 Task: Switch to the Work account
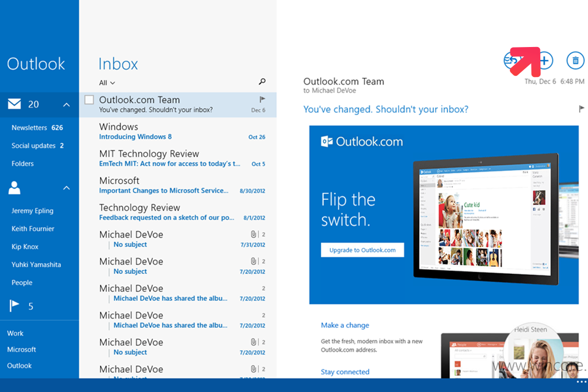click(15, 333)
